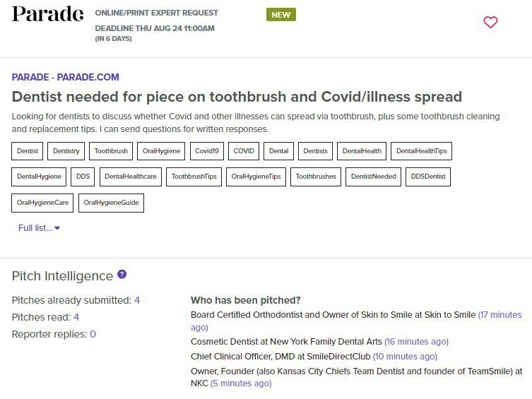532x399 pixels.
Task: Click the Pitches read count
Action: tap(76, 317)
